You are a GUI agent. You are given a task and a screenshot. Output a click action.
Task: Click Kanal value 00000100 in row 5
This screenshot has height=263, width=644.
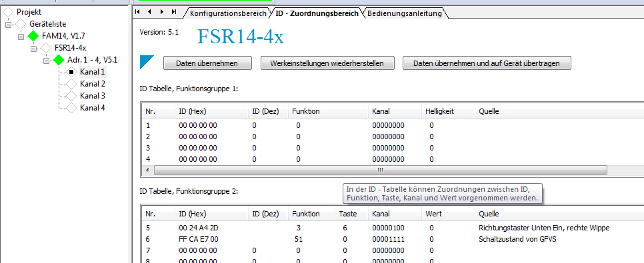pyautogui.click(x=388, y=228)
